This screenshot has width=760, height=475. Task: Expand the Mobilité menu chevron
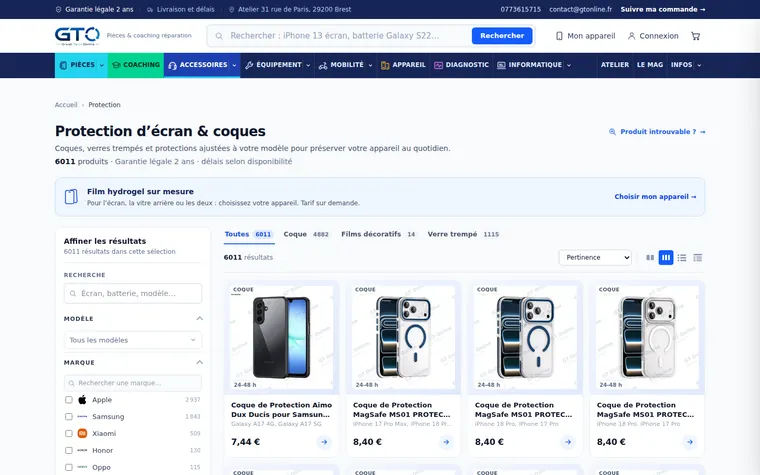click(370, 65)
